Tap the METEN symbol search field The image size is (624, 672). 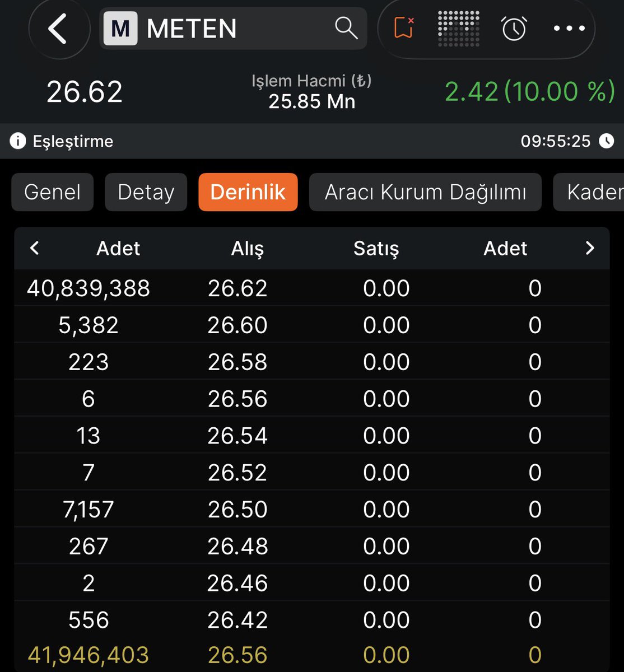pos(233,28)
